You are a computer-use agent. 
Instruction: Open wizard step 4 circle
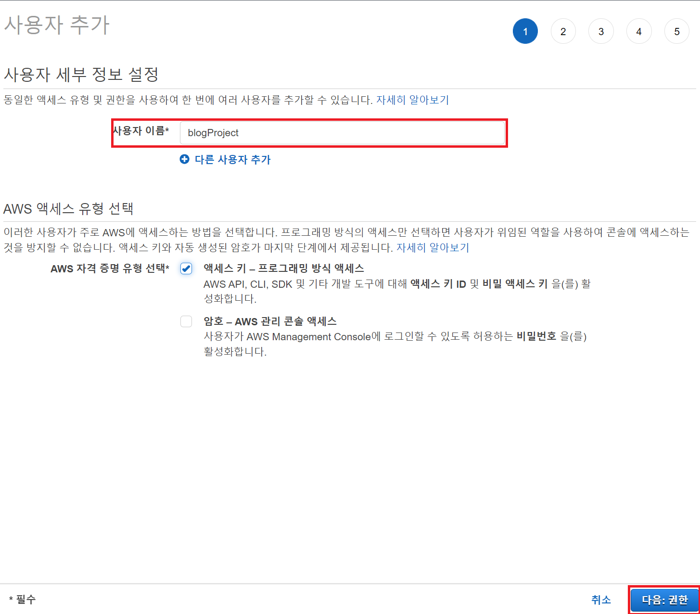tap(639, 31)
